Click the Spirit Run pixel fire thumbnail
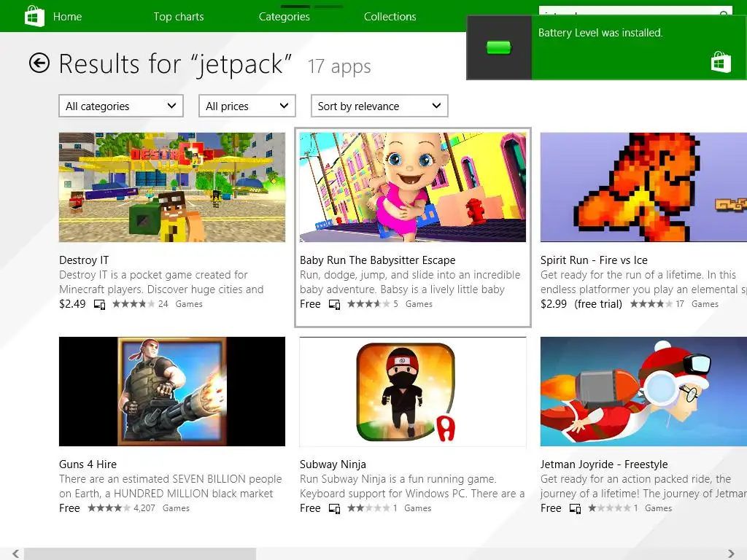This screenshot has width=747, height=560. (x=643, y=187)
